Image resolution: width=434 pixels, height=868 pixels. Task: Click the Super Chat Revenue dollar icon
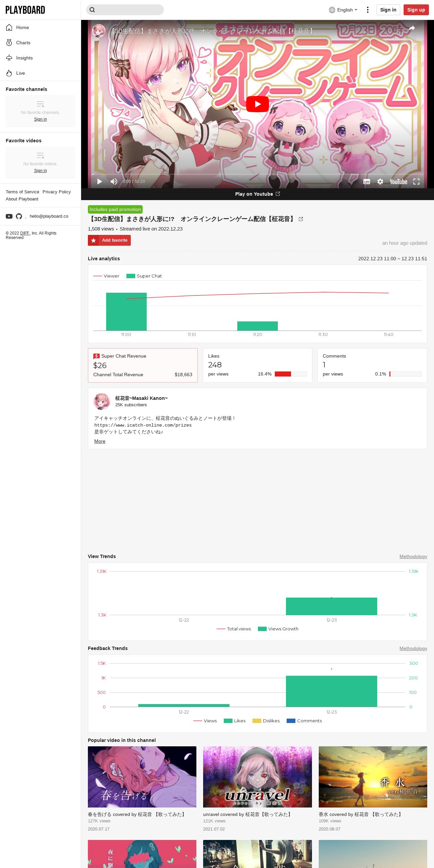96,356
